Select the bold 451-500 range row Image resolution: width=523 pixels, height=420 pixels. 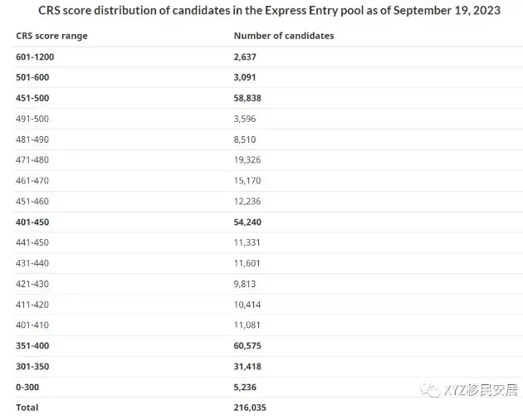pyautogui.click(x=268, y=98)
